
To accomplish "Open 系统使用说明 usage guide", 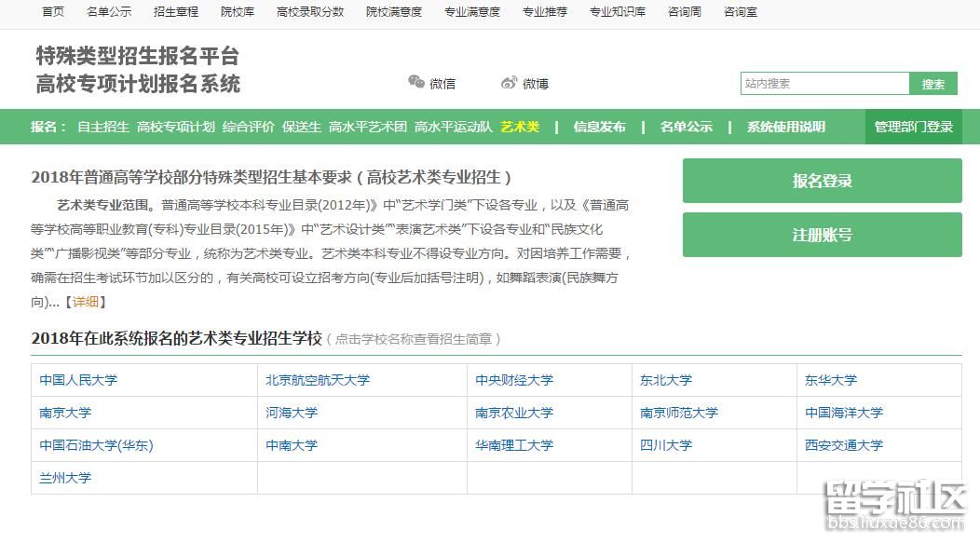I will 785,127.
